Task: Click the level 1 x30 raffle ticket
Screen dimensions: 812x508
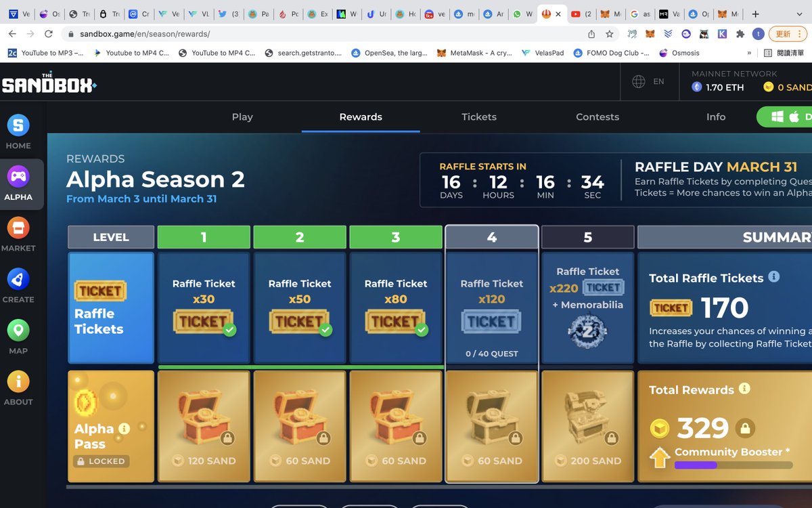Action: pyautogui.click(x=204, y=322)
